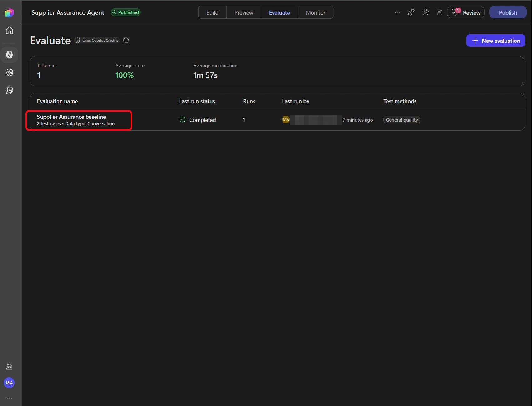Click the 'Total runs' label
The image size is (532, 406).
[47, 66]
